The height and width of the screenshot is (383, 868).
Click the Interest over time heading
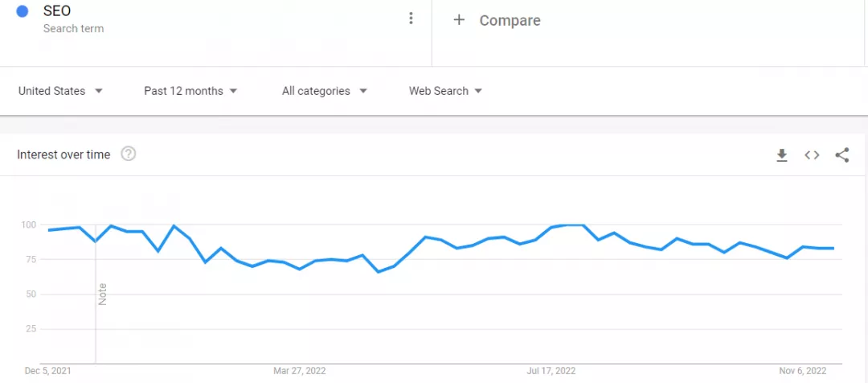[63, 154]
